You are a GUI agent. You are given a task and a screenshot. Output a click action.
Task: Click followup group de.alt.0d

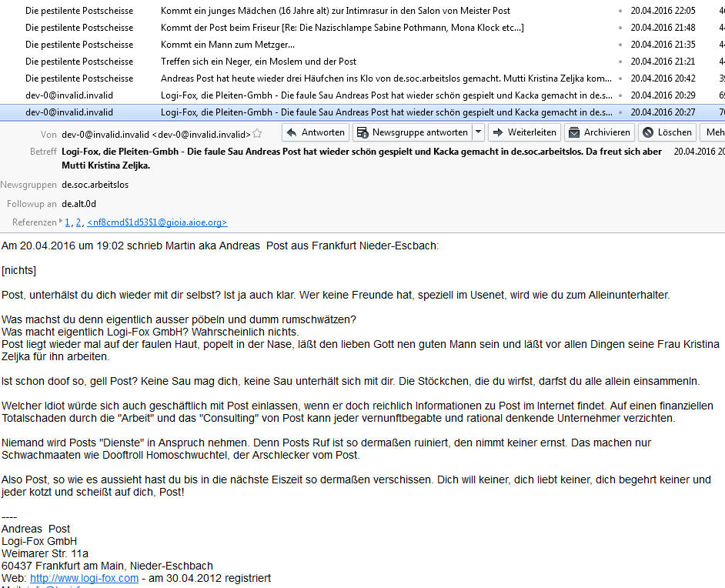click(x=79, y=204)
